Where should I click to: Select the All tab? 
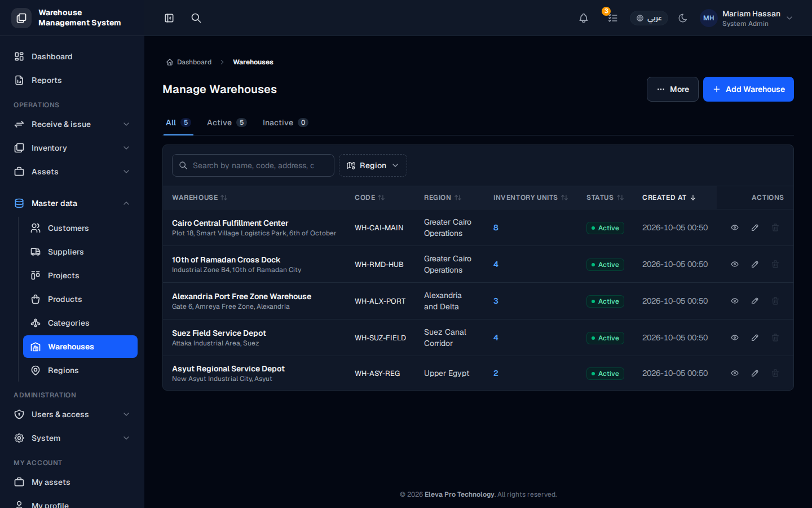(x=178, y=122)
